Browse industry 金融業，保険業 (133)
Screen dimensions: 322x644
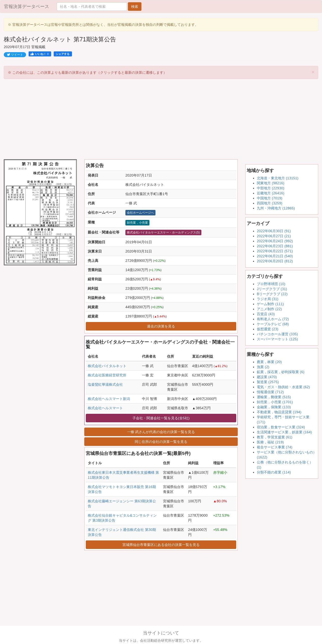pyautogui.click(x=274, y=407)
